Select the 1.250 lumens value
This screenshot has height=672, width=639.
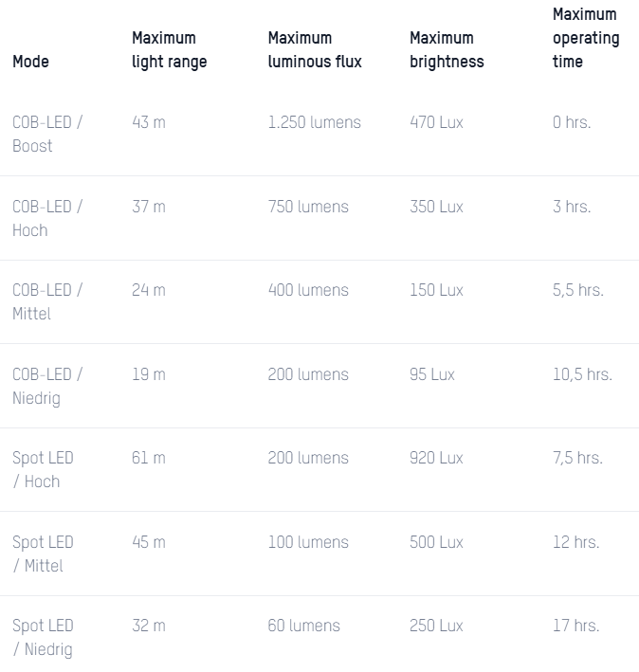tap(315, 122)
